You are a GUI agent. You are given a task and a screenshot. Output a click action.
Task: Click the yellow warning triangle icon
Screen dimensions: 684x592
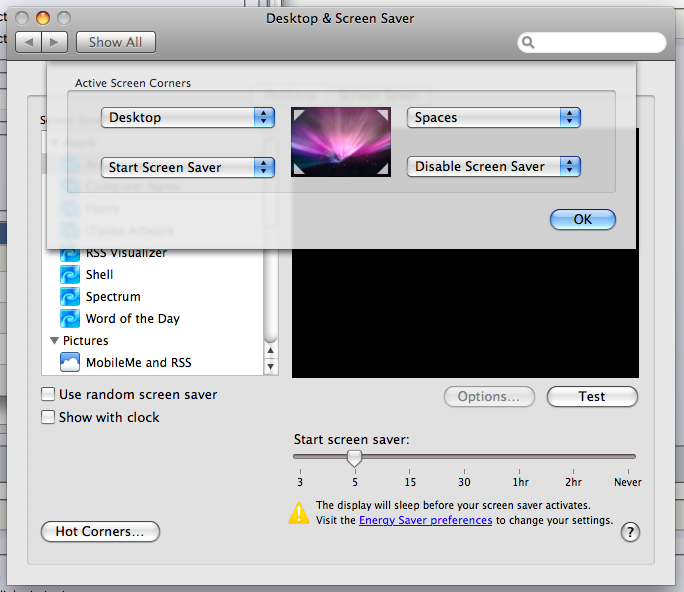point(299,513)
